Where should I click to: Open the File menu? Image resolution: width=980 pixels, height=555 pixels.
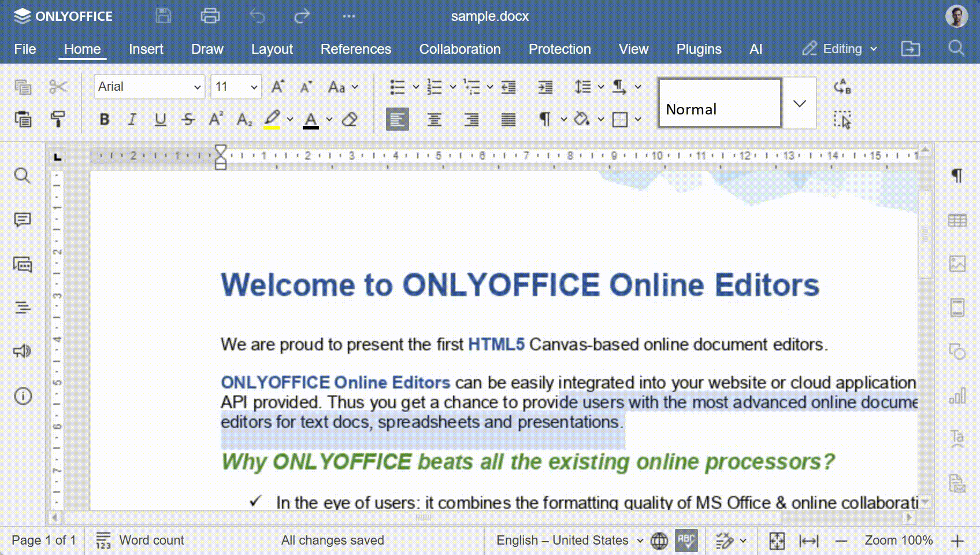(25, 49)
